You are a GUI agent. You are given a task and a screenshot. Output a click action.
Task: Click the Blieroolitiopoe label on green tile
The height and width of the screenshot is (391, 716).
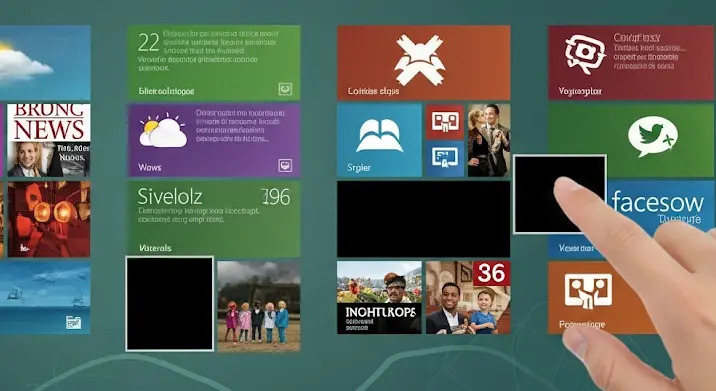click(x=166, y=91)
